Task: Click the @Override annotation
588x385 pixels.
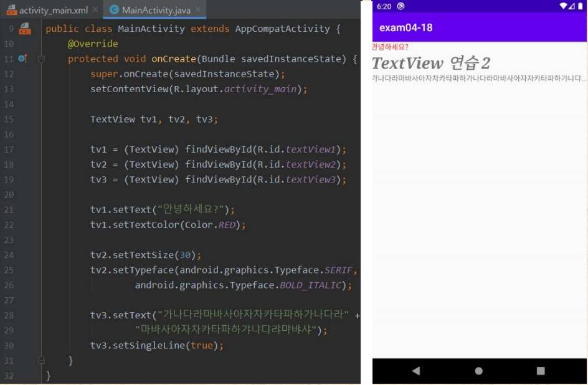Action: (93, 44)
